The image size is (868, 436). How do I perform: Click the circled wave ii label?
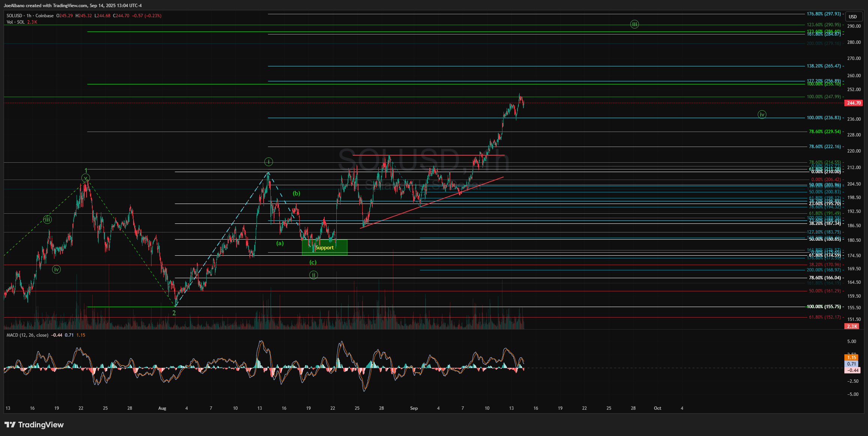313,275
